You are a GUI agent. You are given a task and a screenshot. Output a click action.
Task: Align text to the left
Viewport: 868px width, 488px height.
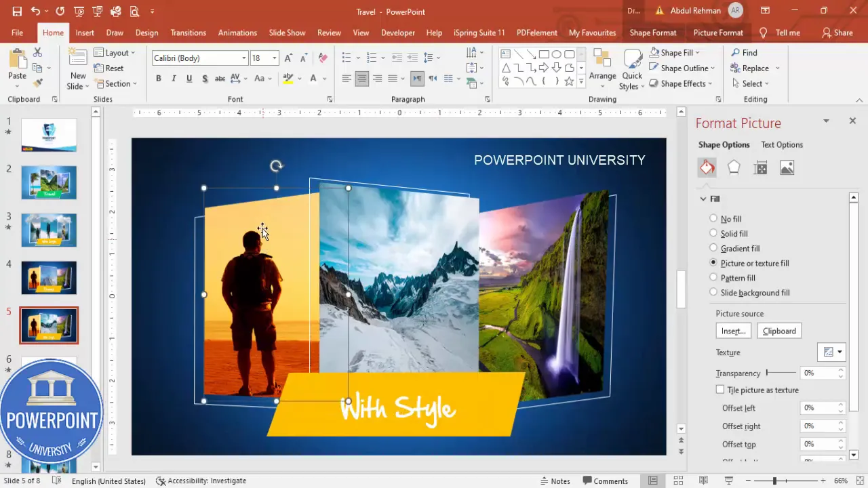pos(347,79)
